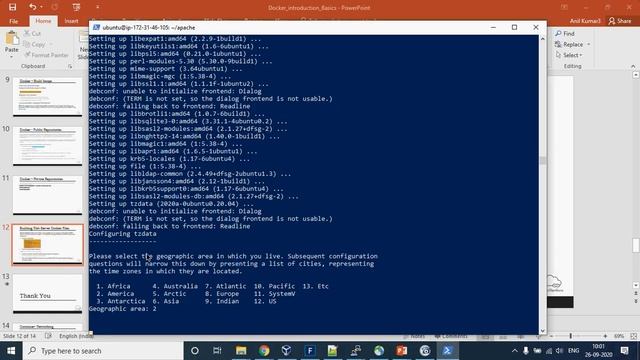640x360 pixels.
Task: Activate the Format Painter tool
Action: coord(46,55)
